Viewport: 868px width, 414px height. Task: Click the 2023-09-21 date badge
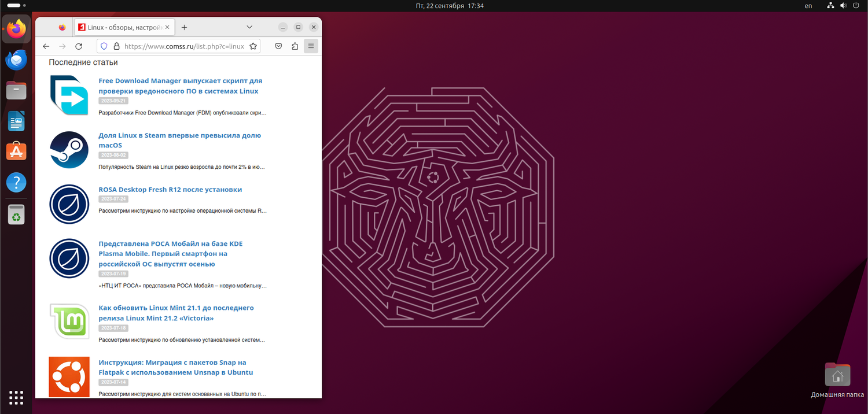pos(113,101)
